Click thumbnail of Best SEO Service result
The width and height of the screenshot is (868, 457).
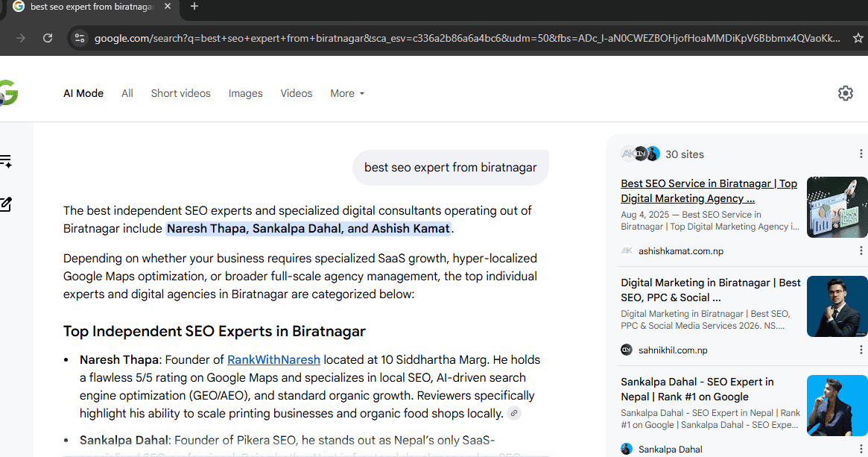pyautogui.click(x=837, y=207)
